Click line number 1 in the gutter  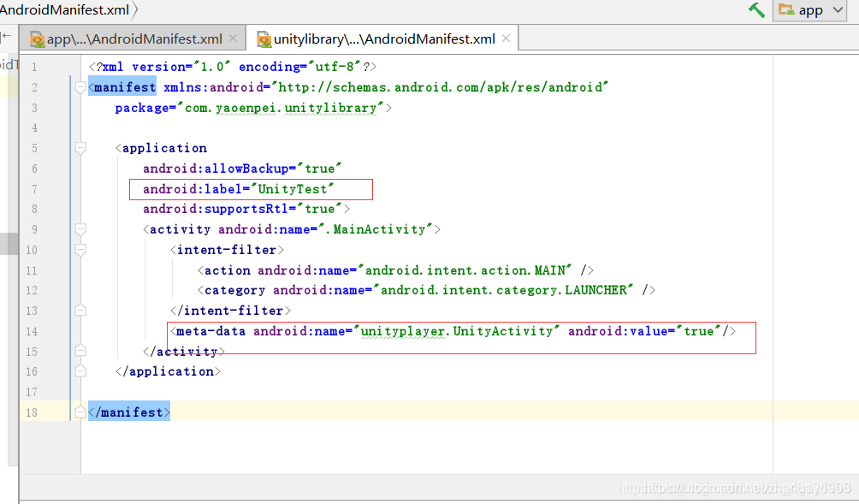34,67
